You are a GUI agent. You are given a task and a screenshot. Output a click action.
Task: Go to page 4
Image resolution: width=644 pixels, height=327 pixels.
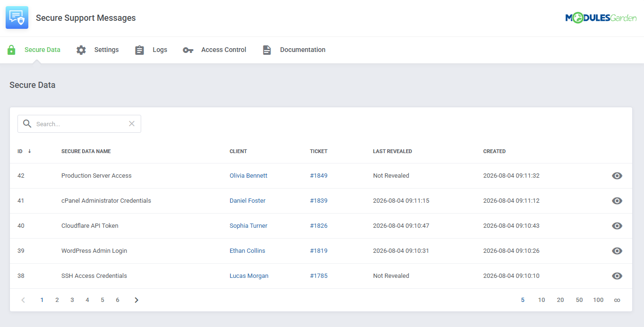pos(87,300)
